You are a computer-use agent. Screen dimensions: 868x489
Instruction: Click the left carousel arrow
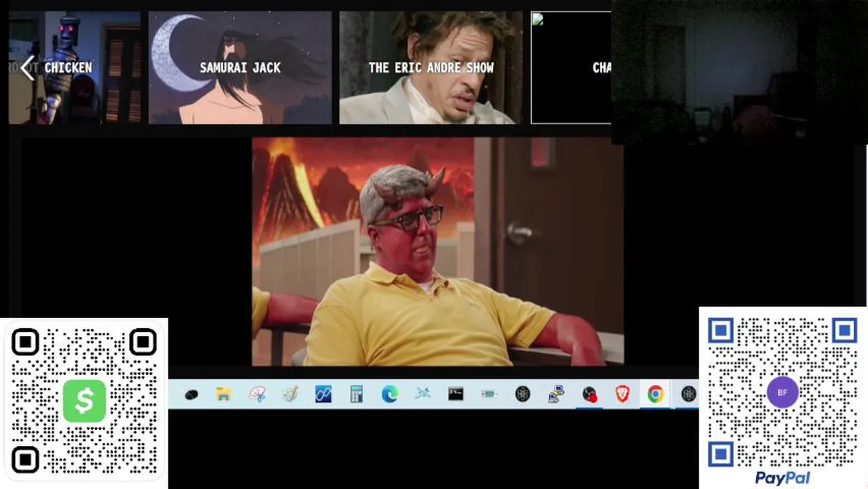[27, 68]
